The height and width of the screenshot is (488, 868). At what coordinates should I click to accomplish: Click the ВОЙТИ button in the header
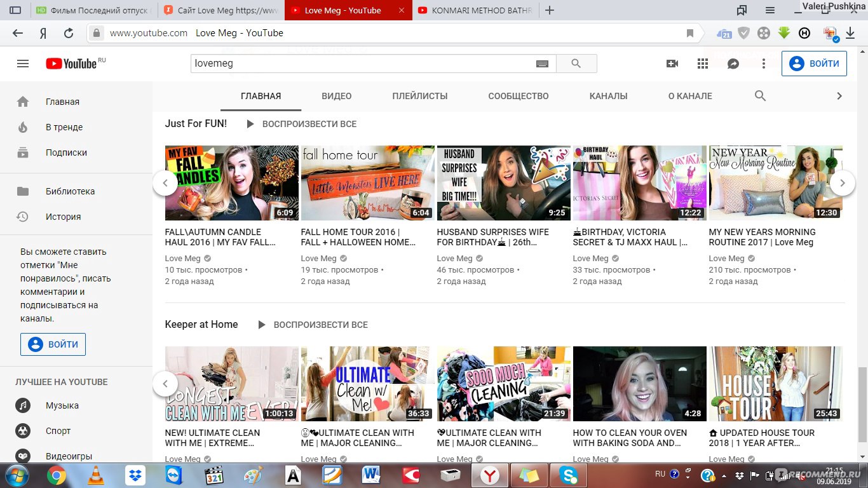pyautogui.click(x=814, y=64)
